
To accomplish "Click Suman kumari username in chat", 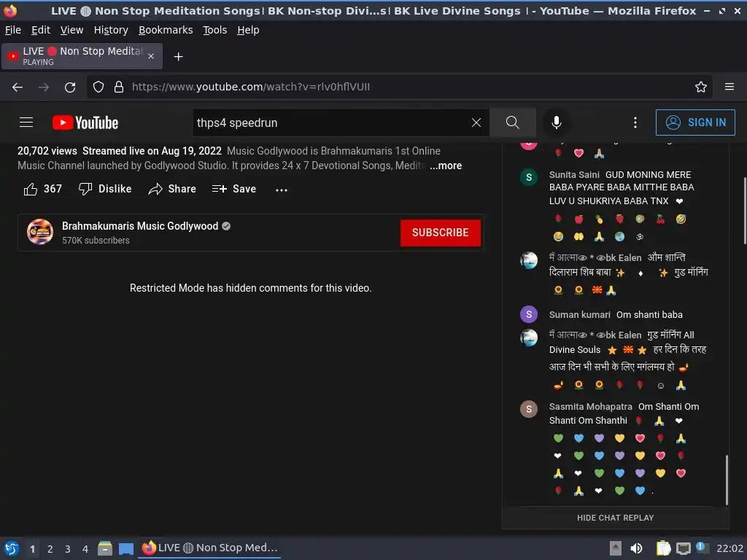I will click(x=579, y=315).
